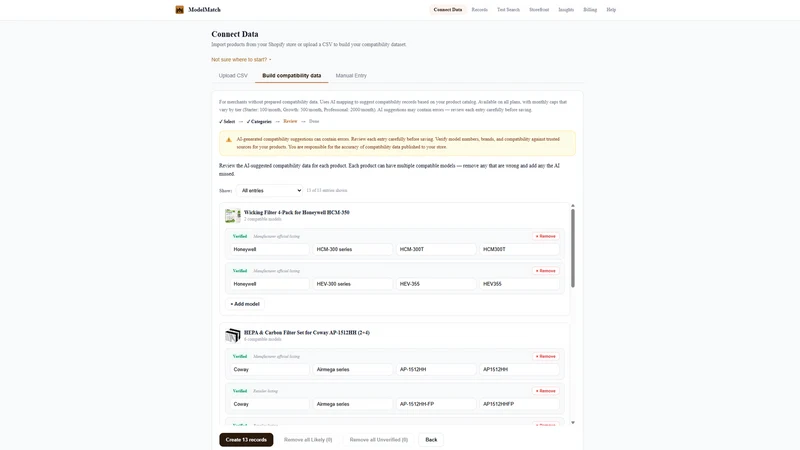The image size is (800, 450).
Task: Go to Records in top navigation
Action: pos(479,10)
